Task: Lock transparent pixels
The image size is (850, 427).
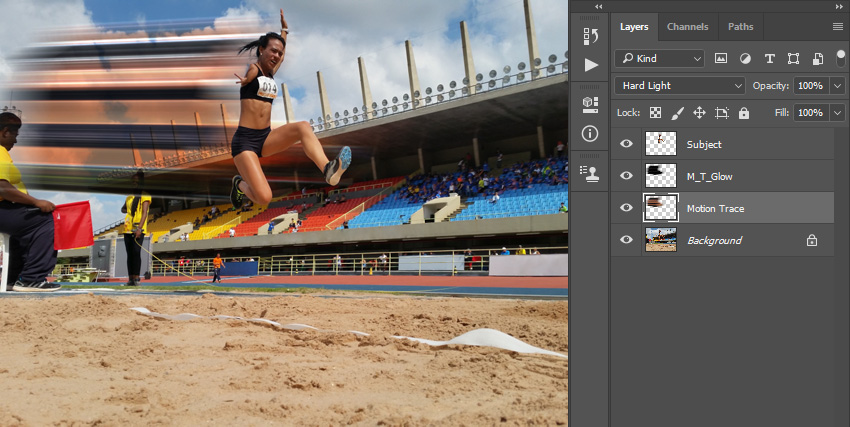Action: (x=655, y=113)
